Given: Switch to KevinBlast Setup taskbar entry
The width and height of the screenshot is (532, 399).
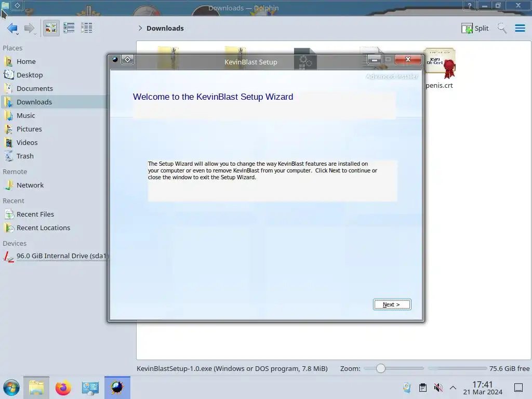Looking at the screenshot, I should [117, 388].
